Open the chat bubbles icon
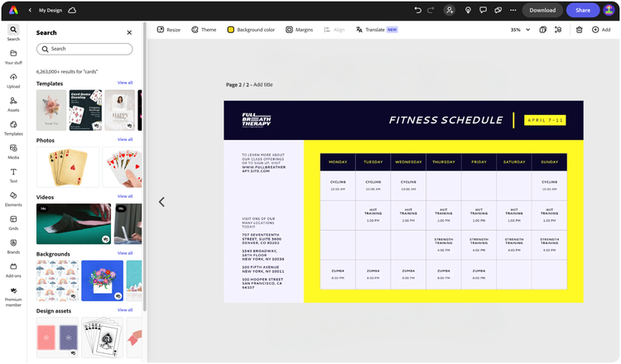 [x=498, y=10]
